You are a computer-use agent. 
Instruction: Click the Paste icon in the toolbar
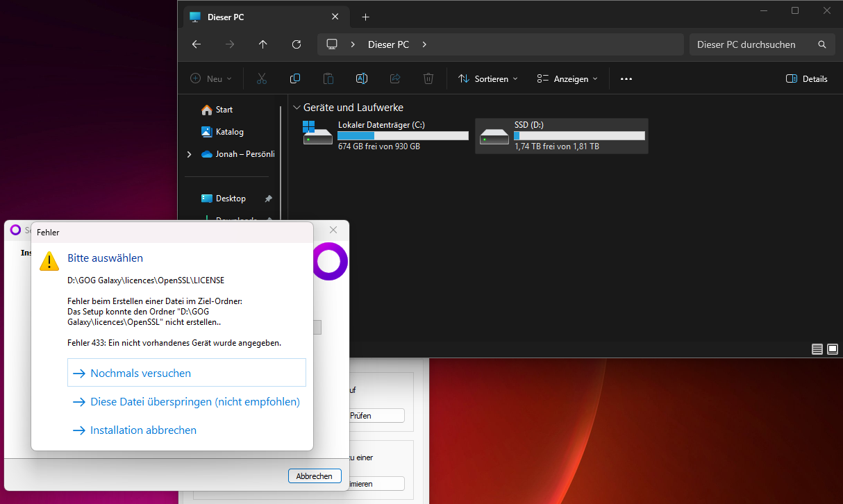pyautogui.click(x=328, y=78)
